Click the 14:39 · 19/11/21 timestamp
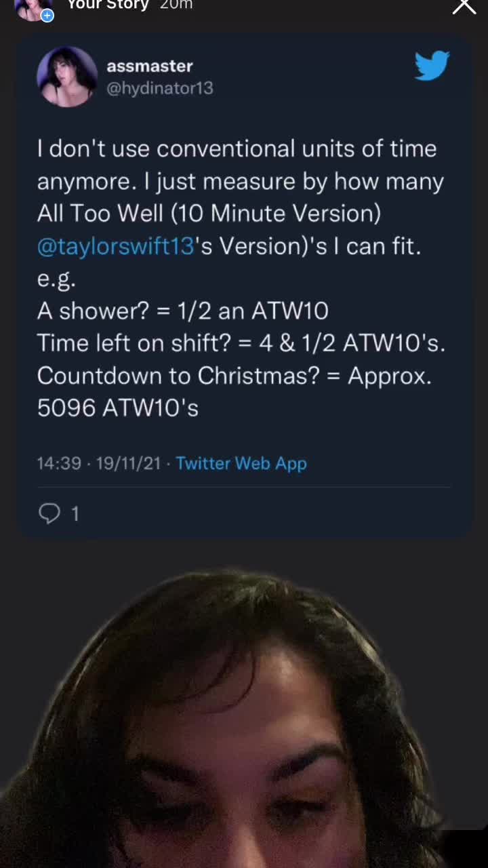 click(99, 463)
